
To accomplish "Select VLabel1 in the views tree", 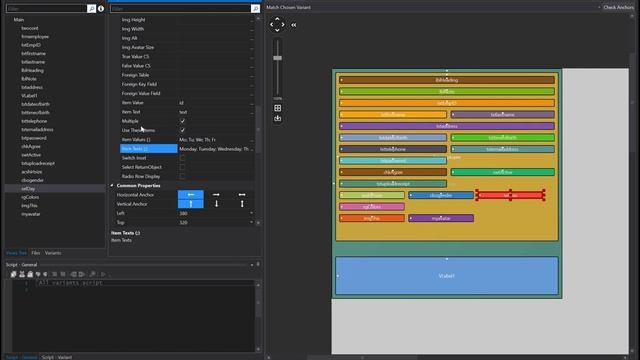I will [x=29, y=96].
